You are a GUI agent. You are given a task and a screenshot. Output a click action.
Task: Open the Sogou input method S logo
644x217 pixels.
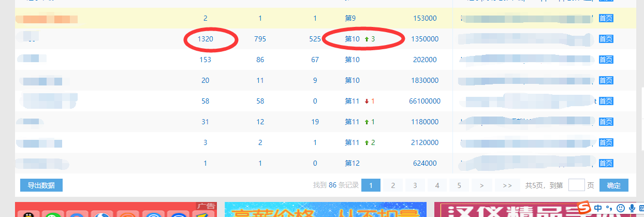(x=584, y=208)
